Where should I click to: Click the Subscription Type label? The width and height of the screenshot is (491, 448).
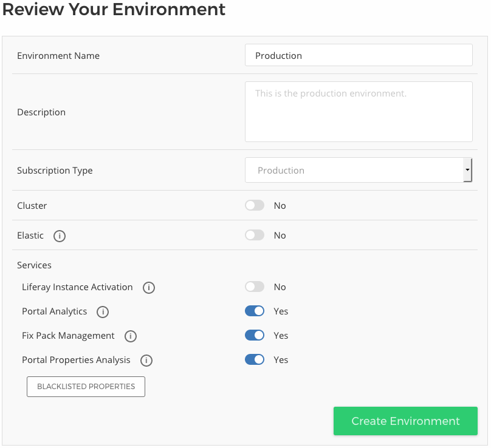(x=55, y=171)
